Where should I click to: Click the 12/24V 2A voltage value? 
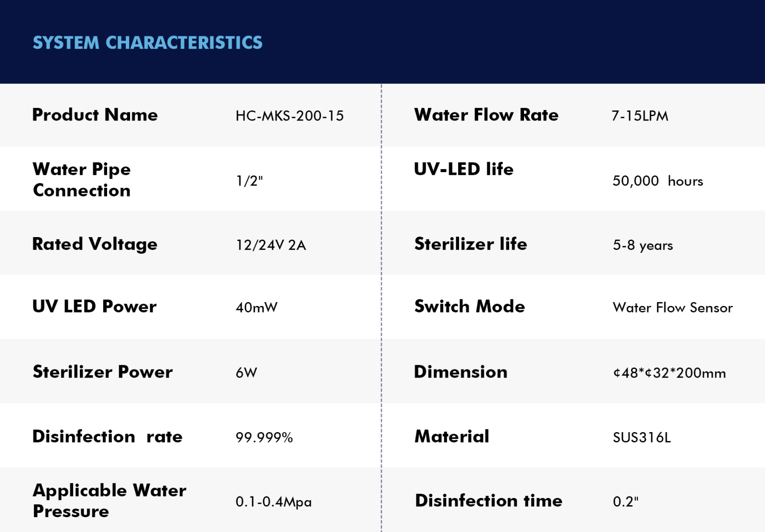click(x=271, y=245)
